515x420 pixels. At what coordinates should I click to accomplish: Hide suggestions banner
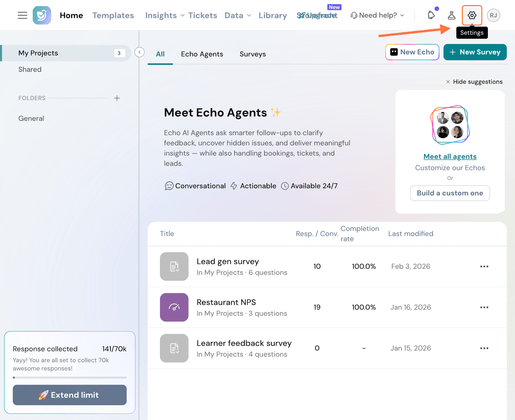(x=474, y=82)
